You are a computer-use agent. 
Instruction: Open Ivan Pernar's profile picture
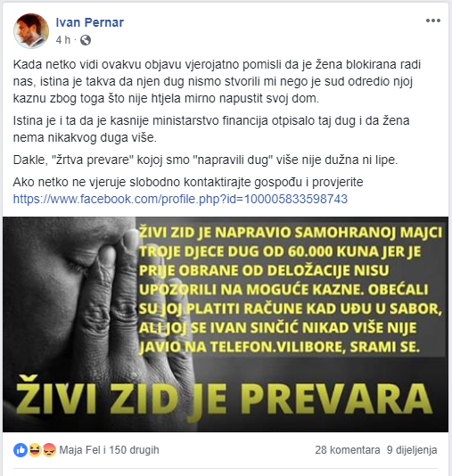pyautogui.click(x=31, y=31)
